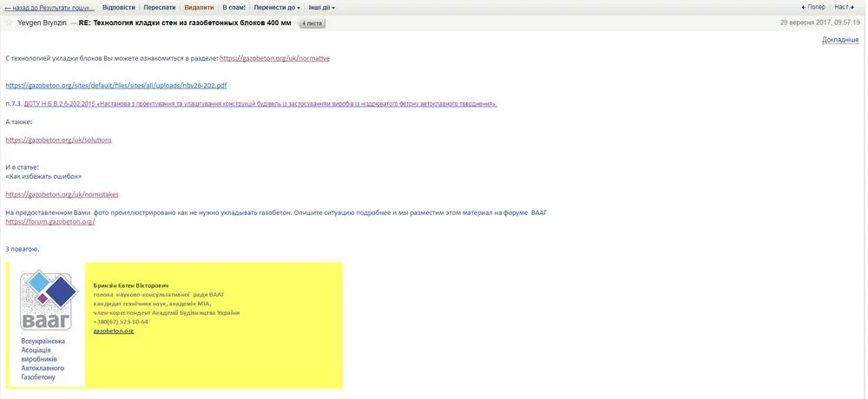Open gazobeton.org/uk/nomistakes link
This screenshot has height=399, width=868.
click(x=62, y=195)
